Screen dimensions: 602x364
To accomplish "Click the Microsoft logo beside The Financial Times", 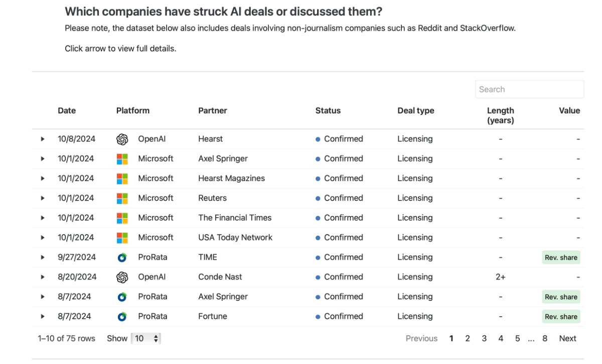I will pos(122,218).
